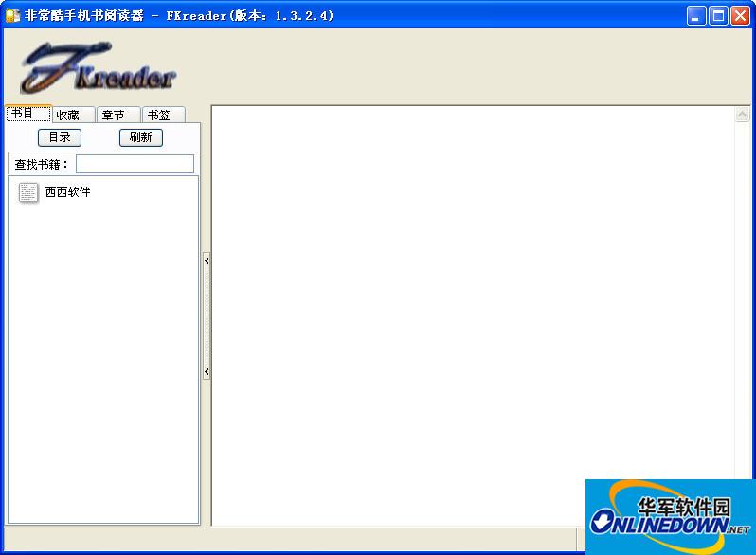Click the upper collapse arrow on the splitter
Viewport: 756px width, 555px height.
click(x=207, y=260)
